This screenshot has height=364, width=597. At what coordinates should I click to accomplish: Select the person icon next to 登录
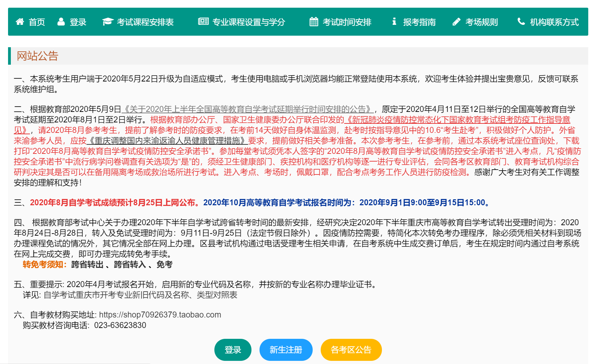coord(61,22)
